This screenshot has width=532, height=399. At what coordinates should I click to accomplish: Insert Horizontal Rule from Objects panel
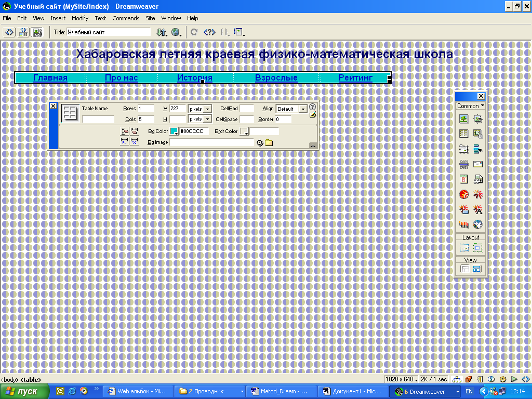click(464, 164)
